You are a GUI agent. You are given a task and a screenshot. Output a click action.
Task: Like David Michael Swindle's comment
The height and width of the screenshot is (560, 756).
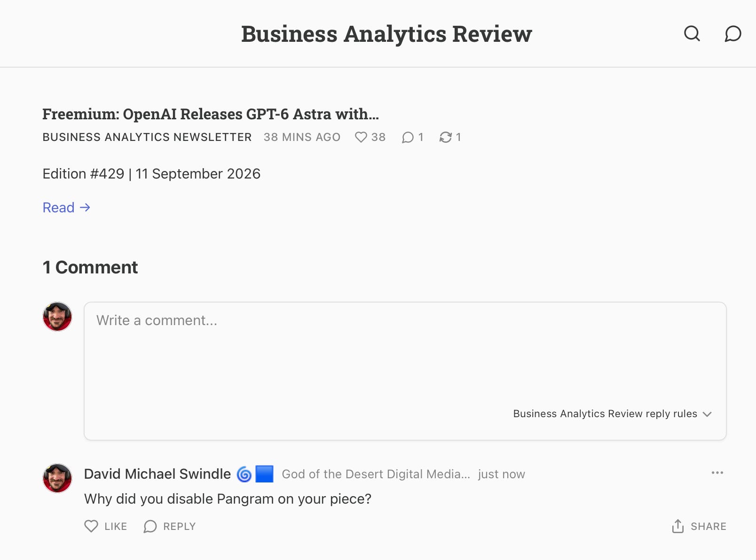pyautogui.click(x=106, y=526)
